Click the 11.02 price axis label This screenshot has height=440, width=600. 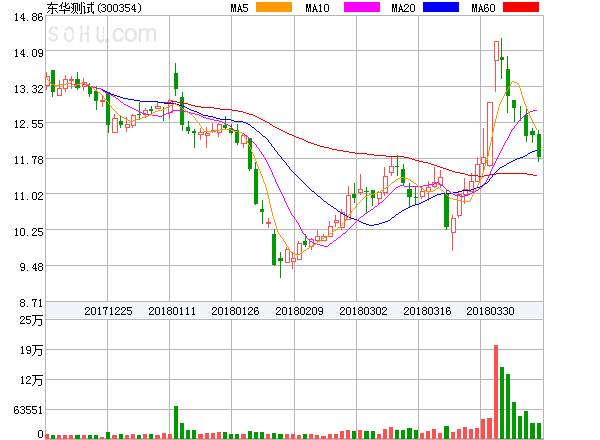pos(29,196)
